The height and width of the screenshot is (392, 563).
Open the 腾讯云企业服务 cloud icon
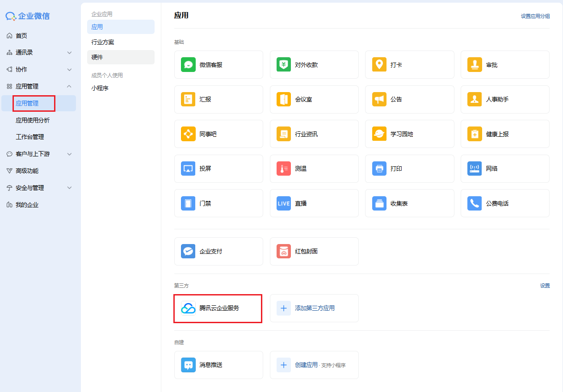tap(188, 308)
